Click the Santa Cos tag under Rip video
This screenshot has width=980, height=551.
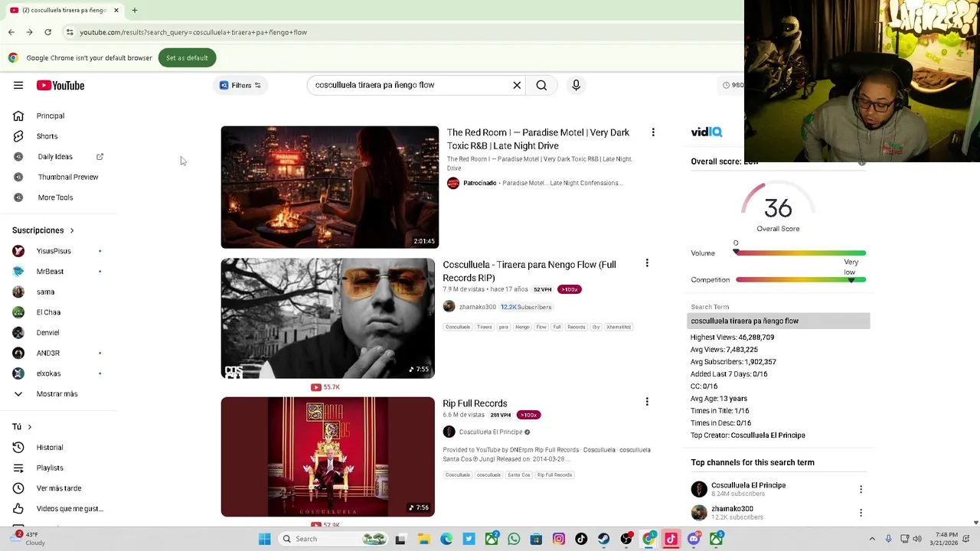point(518,474)
